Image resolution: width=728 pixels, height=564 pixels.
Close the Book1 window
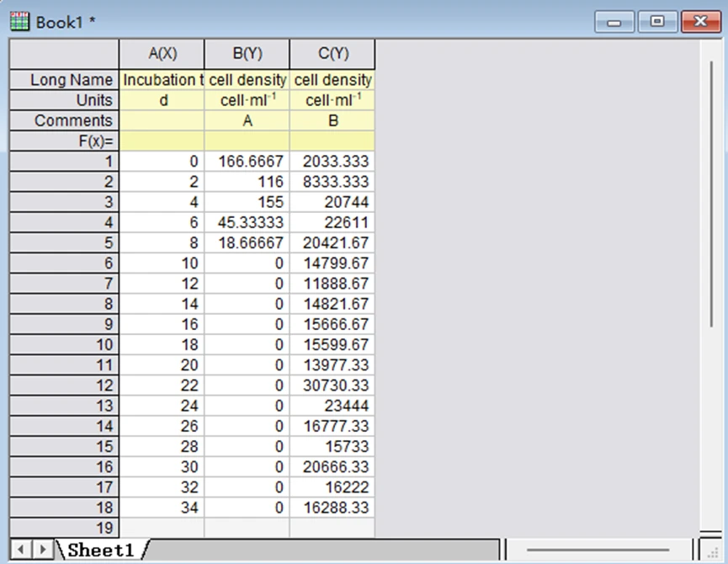click(700, 22)
